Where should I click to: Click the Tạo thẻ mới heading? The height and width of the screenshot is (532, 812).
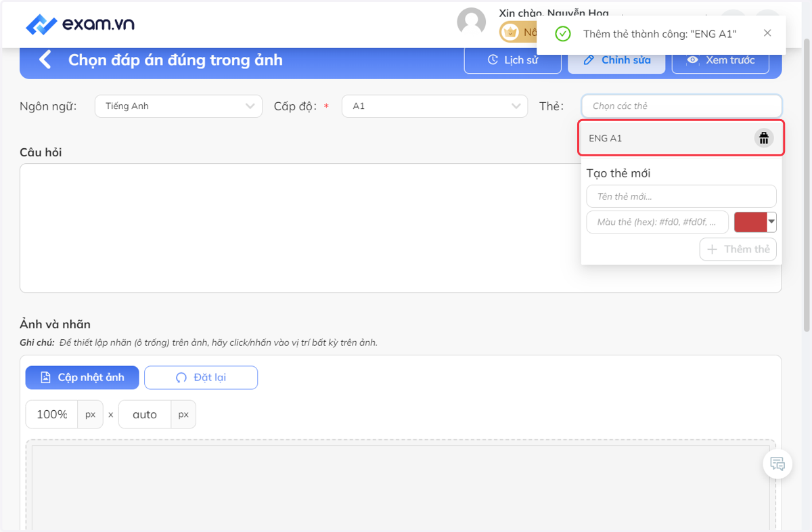[x=618, y=173]
